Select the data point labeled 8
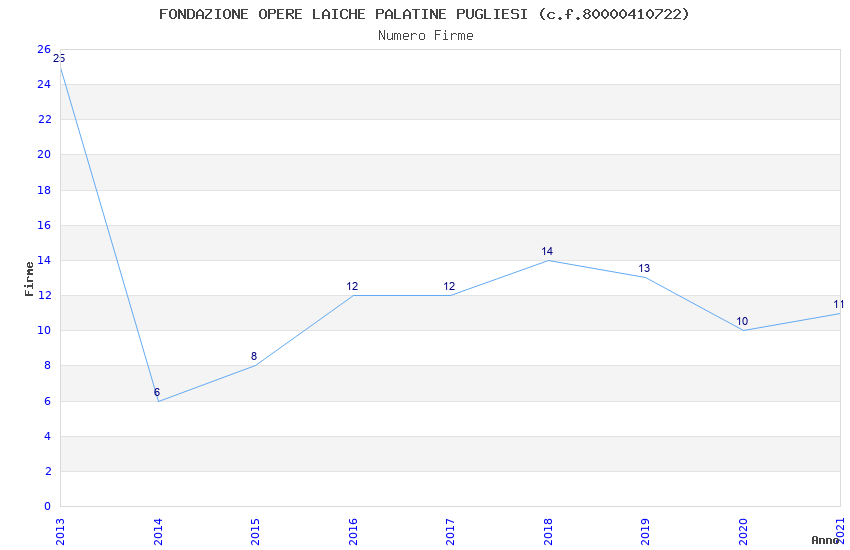 (x=254, y=357)
